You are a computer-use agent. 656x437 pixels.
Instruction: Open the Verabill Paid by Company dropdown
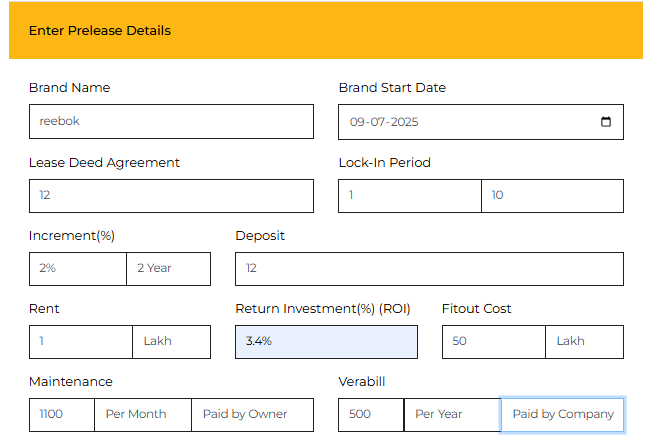coord(562,415)
